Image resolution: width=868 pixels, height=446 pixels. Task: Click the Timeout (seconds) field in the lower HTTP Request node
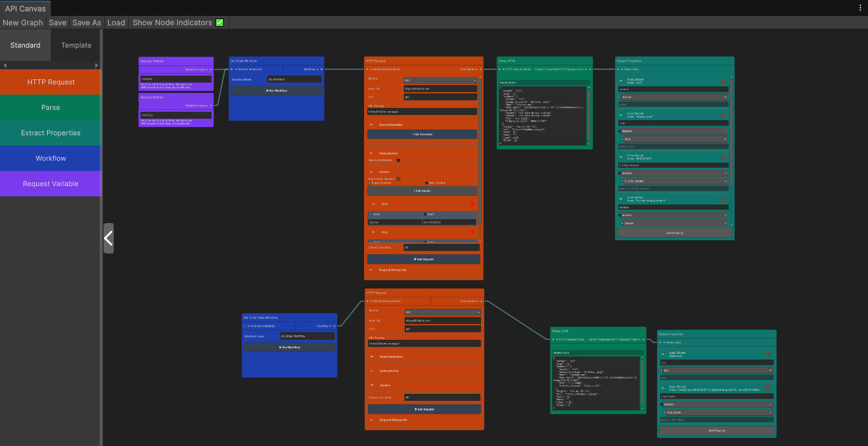pyautogui.click(x=442, y=397)
